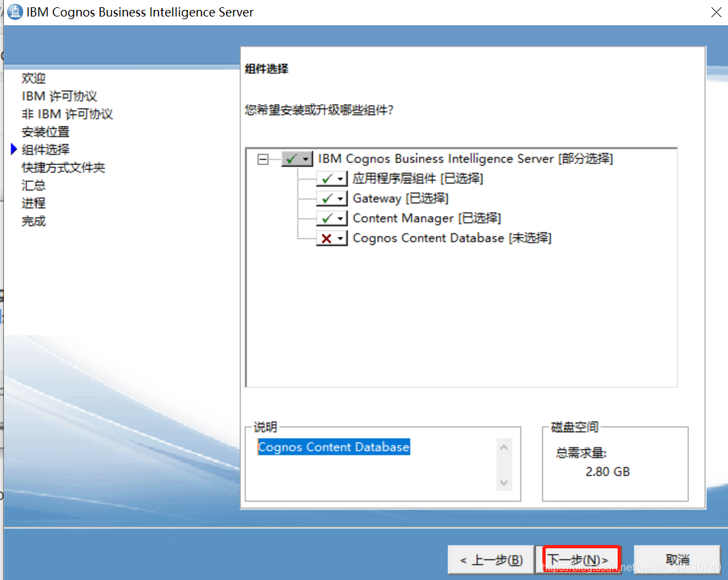Go back with the 上一步(B) button
This screenshot has height=580, width=728.
[x=491, y=560]
